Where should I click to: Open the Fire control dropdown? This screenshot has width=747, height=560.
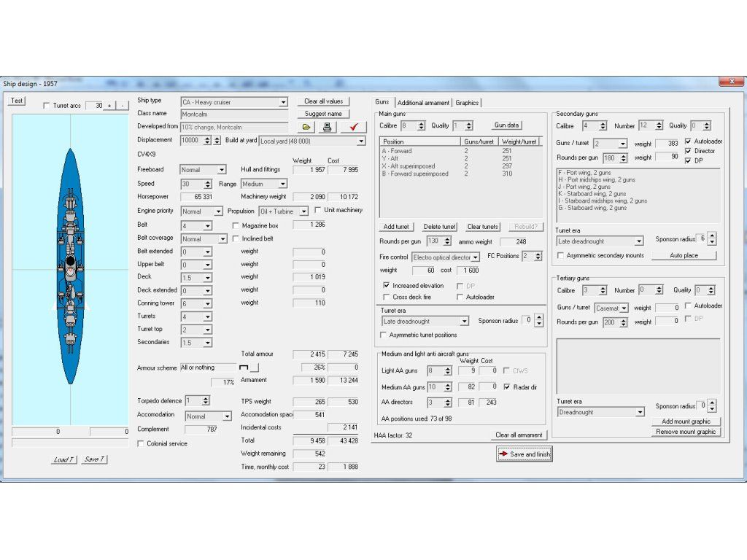point(475,257)
